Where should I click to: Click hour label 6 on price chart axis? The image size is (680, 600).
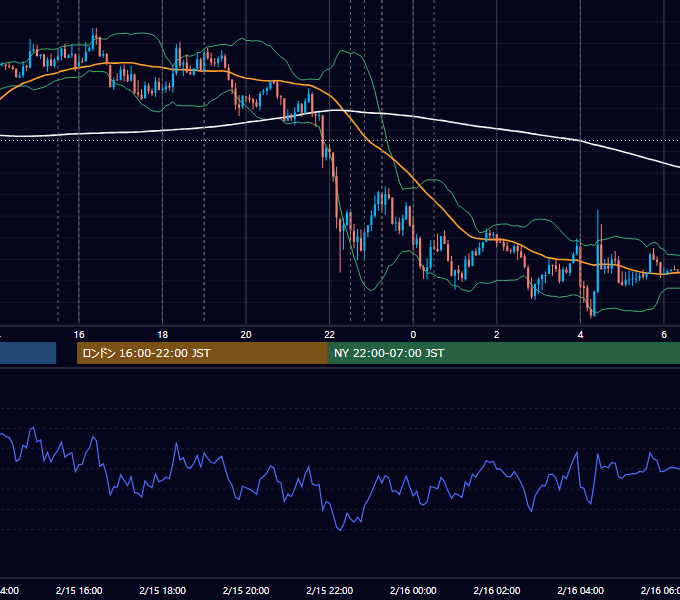(664, 335)
